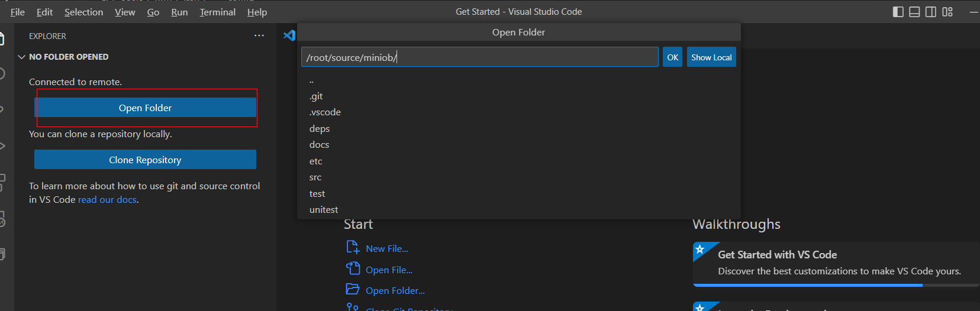Open the View menu
The width and height of the screenshot is (980, 311).
tap(125, 12)
